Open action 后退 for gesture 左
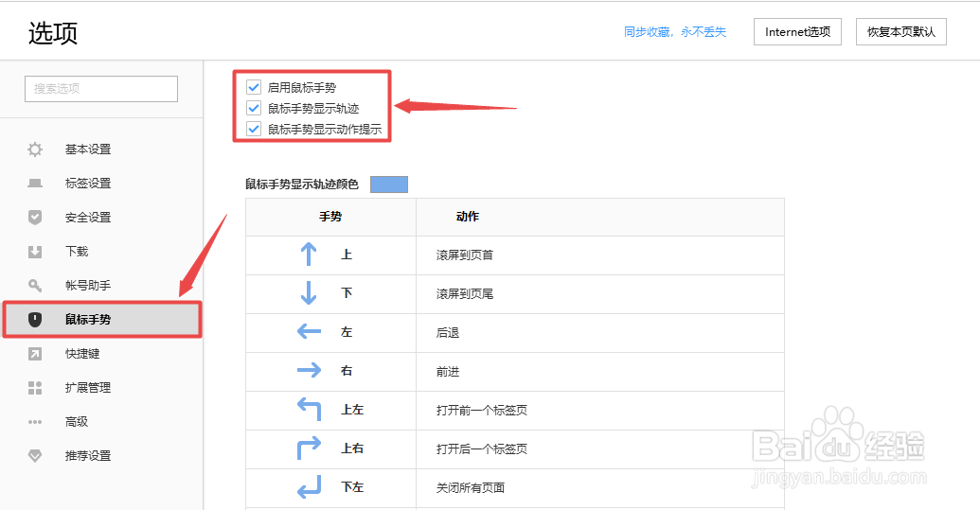Screen dimensions: 980x510 coord(448,333)
